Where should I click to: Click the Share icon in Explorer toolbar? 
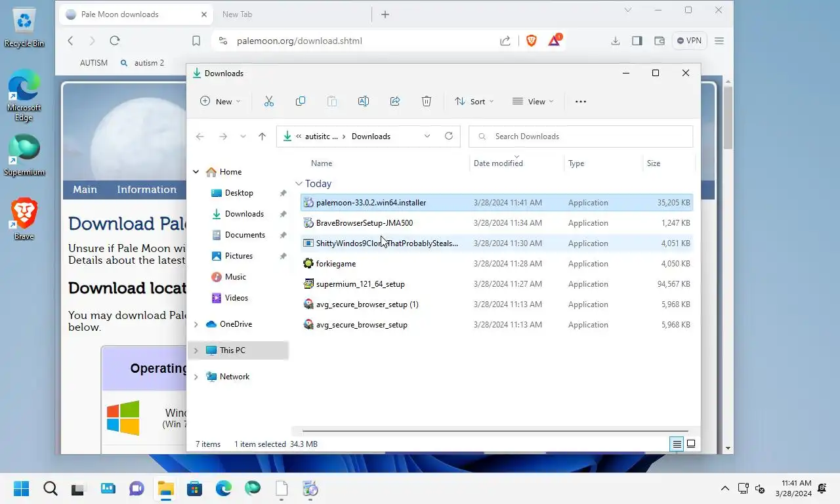pos(395,101)
